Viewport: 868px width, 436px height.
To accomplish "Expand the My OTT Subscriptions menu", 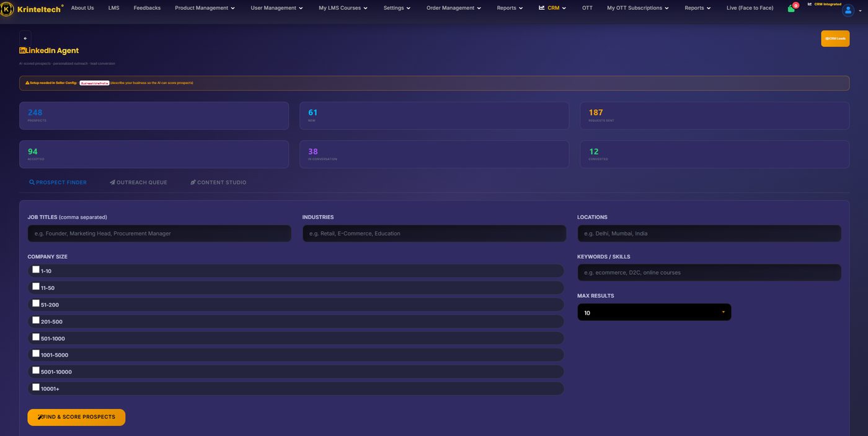I will point(638,8).
